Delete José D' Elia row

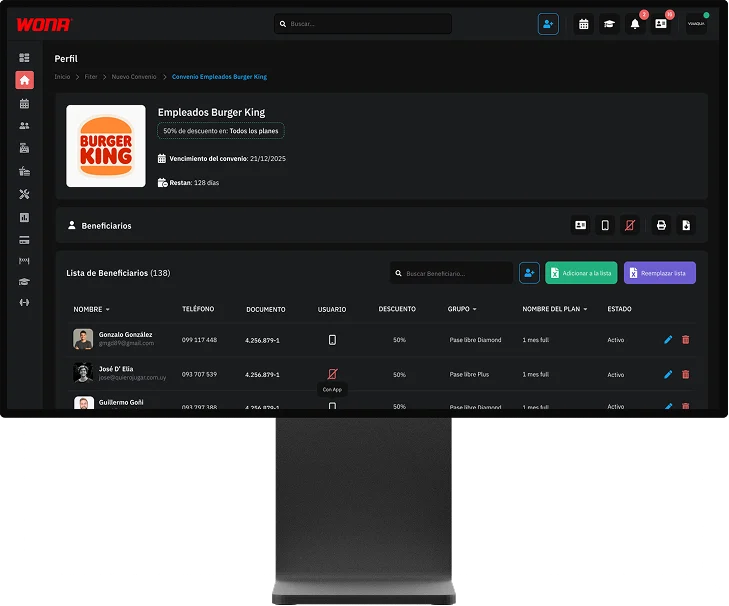(685, 374)
